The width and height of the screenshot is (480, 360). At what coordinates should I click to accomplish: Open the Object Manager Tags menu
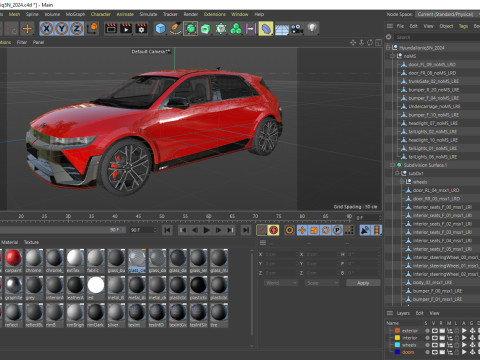click(463, 26)
